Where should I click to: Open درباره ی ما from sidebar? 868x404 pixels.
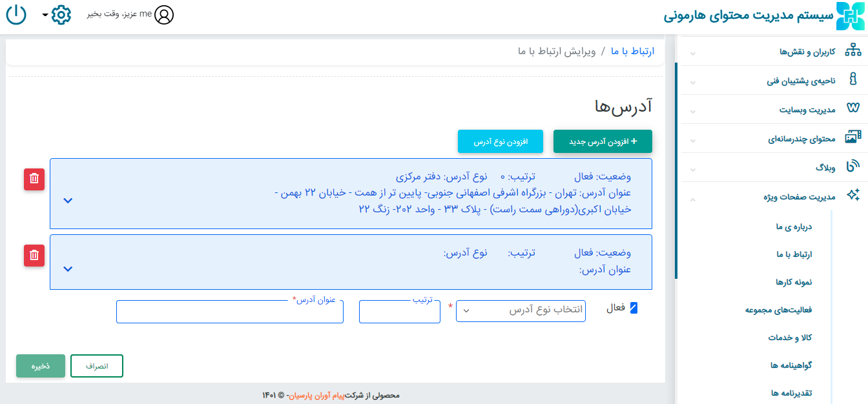[x=793, y=227]
